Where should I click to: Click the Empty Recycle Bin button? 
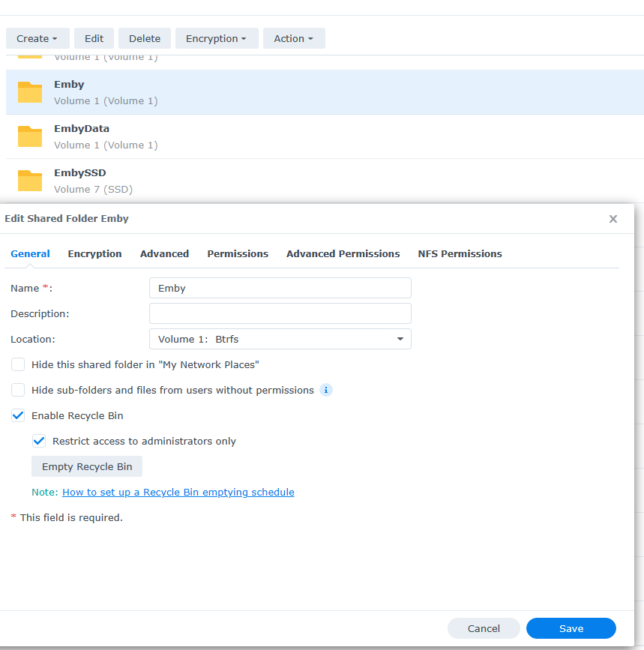pyautogui.click(x=87, y=466)
